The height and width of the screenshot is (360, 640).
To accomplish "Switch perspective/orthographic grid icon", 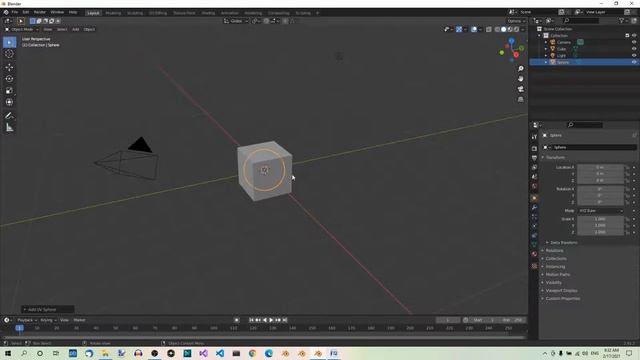I will (x=520, y=100).
